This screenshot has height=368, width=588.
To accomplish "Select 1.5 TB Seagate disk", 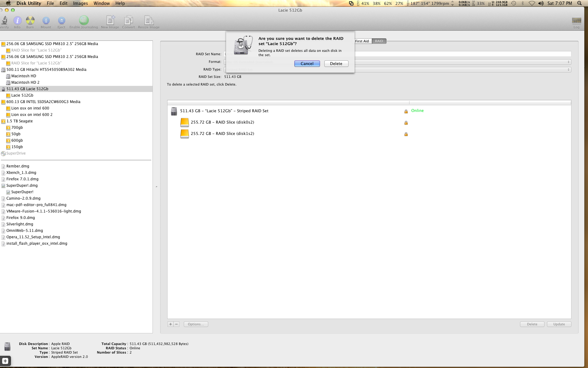I will (19, 121).
